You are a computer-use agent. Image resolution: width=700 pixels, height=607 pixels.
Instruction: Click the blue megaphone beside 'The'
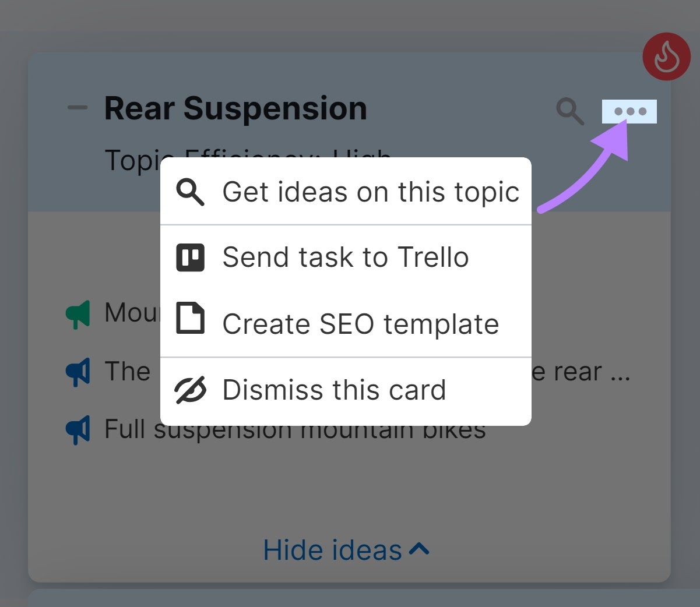pyautogui.click(x=78, y=372)
